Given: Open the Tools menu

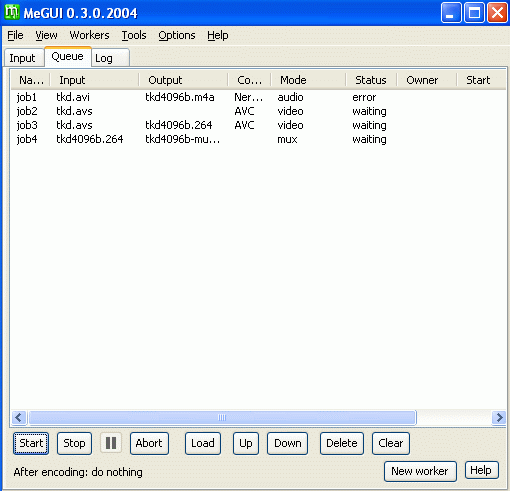Looking at the screenshot, I should click(134, 35).
